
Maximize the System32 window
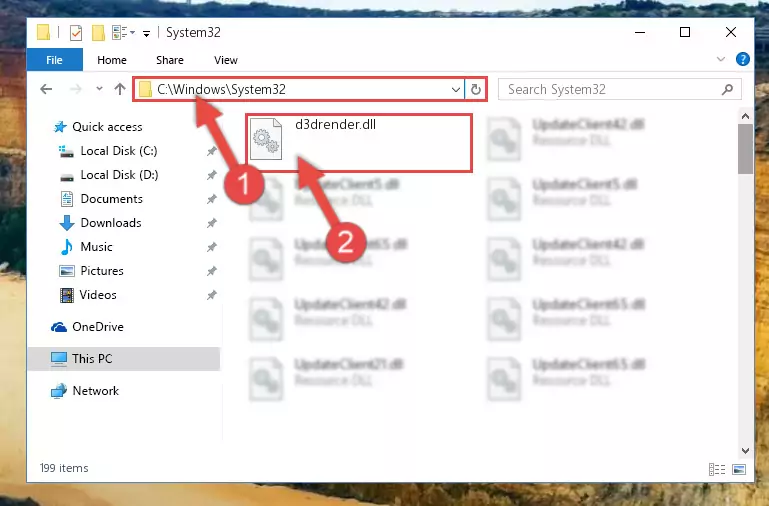pyautogui.click(x=685, y=32)
